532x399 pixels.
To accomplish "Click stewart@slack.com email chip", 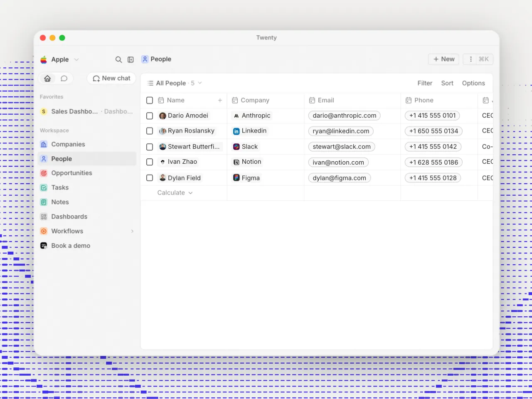I will 342,147.
